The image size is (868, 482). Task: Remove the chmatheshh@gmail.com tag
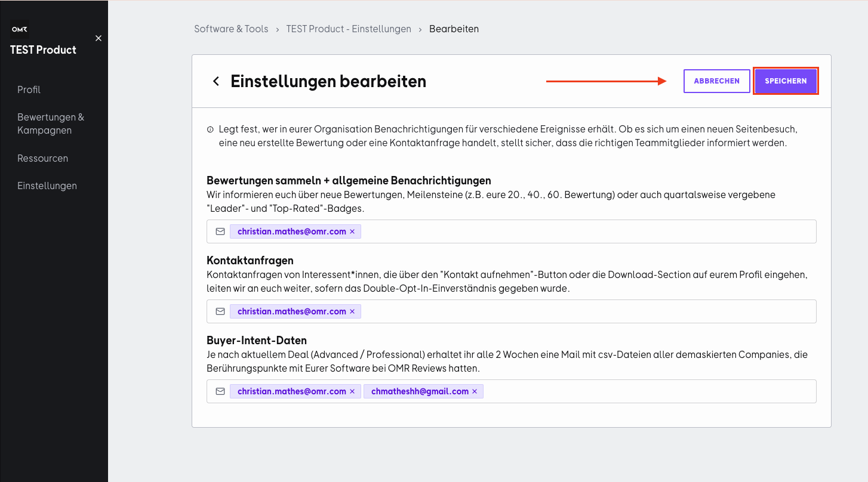(x=475, y=391)
